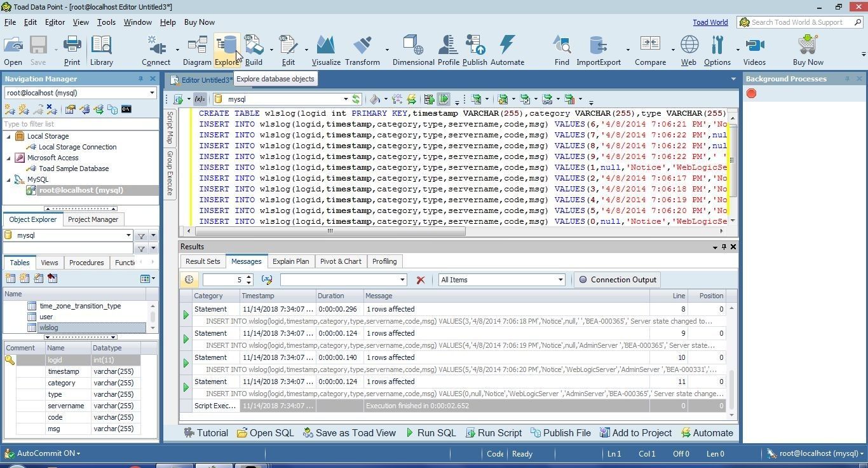The image size is (868, 468).
Task: Toggle the Connection Output button
Action: (617, 280)
